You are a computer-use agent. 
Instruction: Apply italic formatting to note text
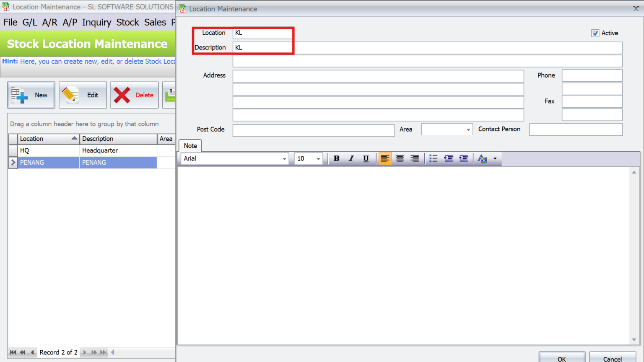351,158
